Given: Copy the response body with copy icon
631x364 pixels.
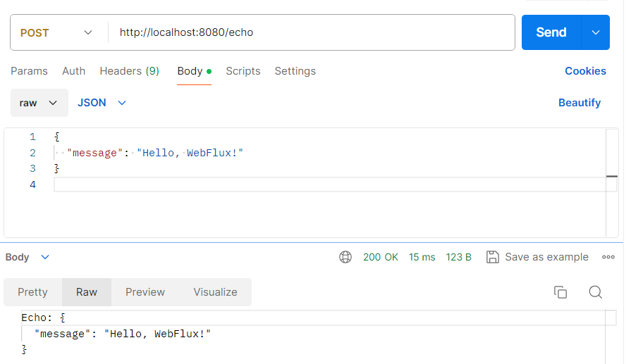Looking at the screenshot, I should click(560, 292).
